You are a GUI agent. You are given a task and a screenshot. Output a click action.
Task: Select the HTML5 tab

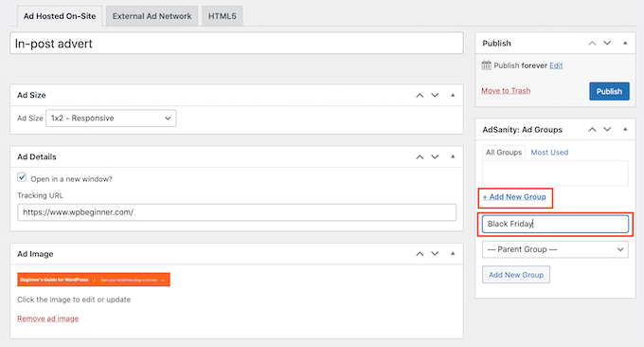(223, 16)
